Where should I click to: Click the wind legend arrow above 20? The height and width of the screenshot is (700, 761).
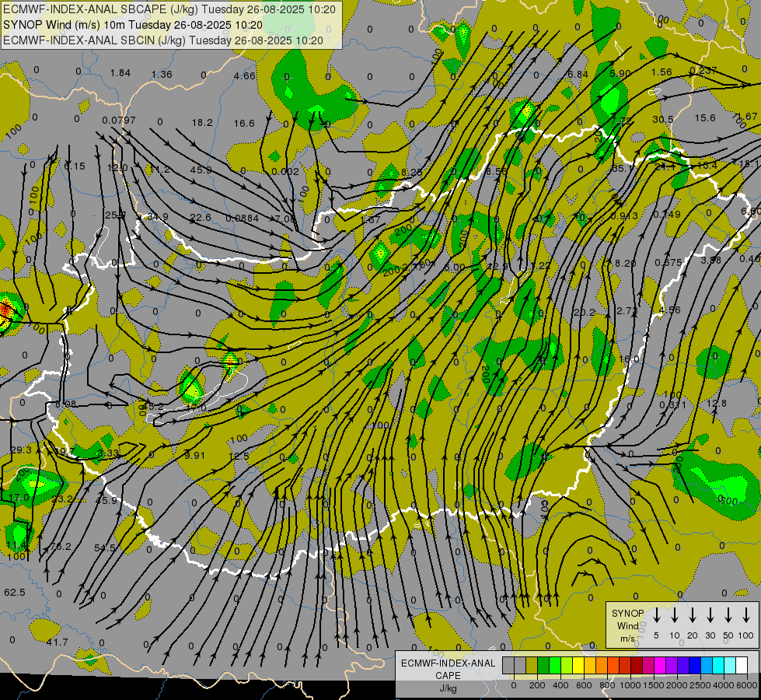693,614
